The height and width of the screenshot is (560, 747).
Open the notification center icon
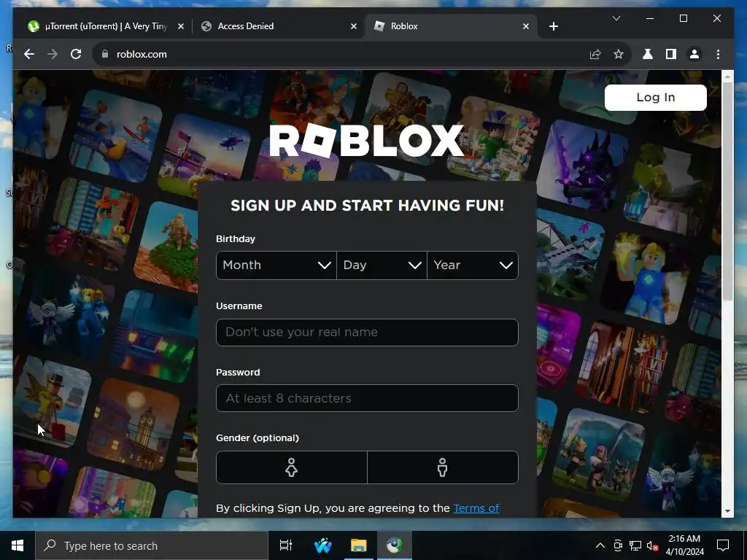click(723, 545)
